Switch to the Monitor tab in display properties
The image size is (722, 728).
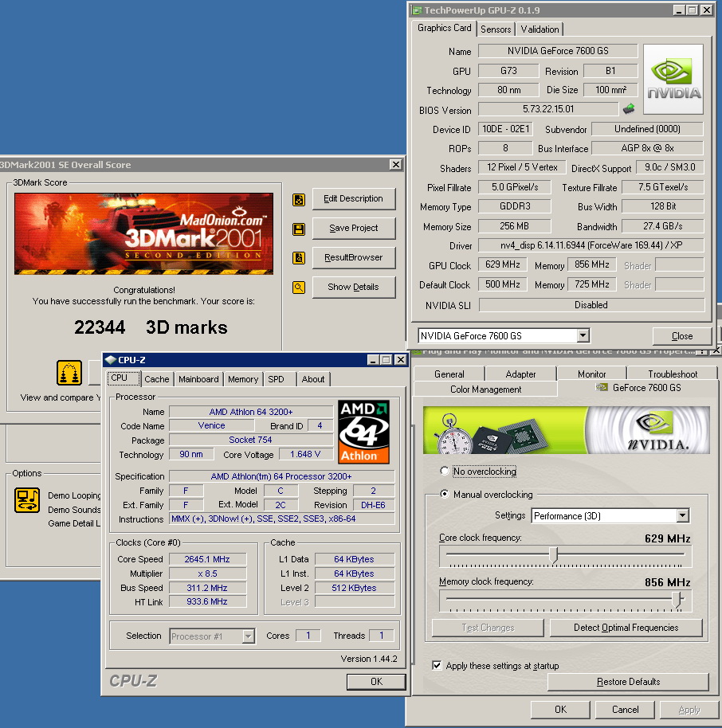591,374
